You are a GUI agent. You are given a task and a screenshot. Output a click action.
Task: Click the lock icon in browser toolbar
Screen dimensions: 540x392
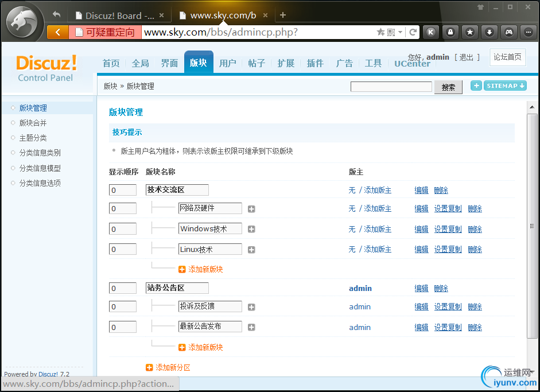[x=450, y=32]
